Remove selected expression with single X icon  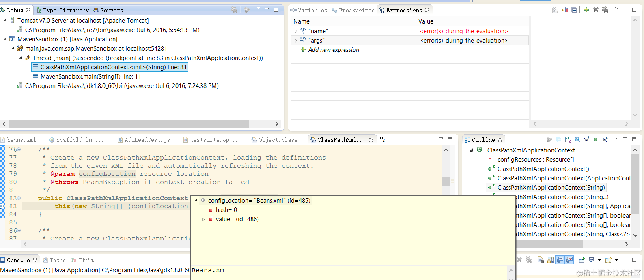coord(596,10)
